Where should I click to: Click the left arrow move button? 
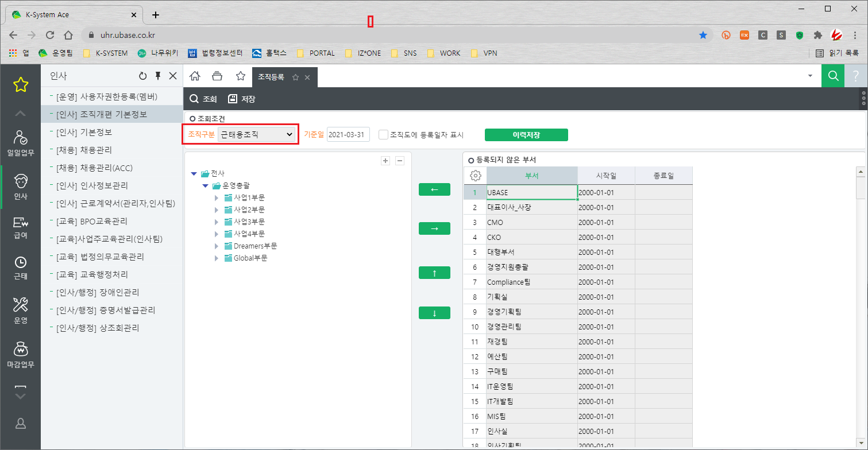point(434,189)
